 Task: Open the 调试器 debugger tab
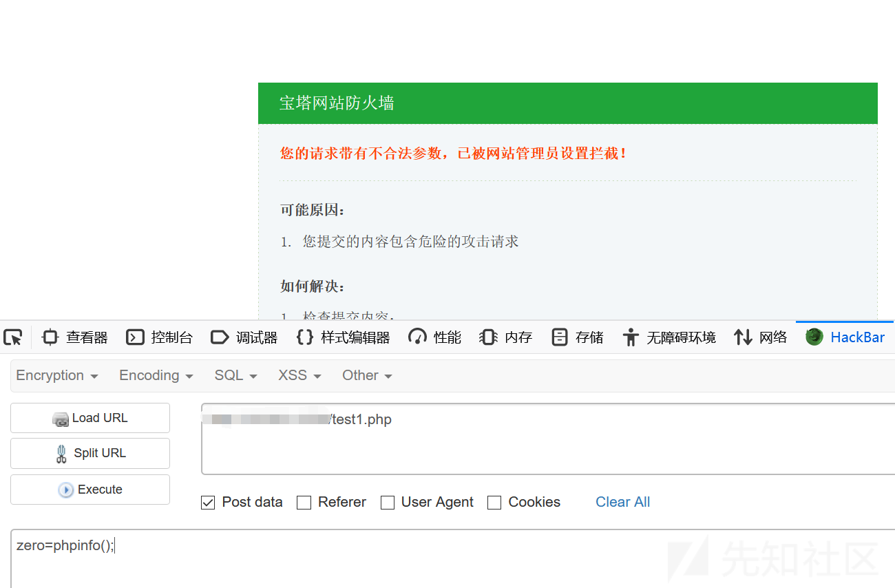pos(244,337)
